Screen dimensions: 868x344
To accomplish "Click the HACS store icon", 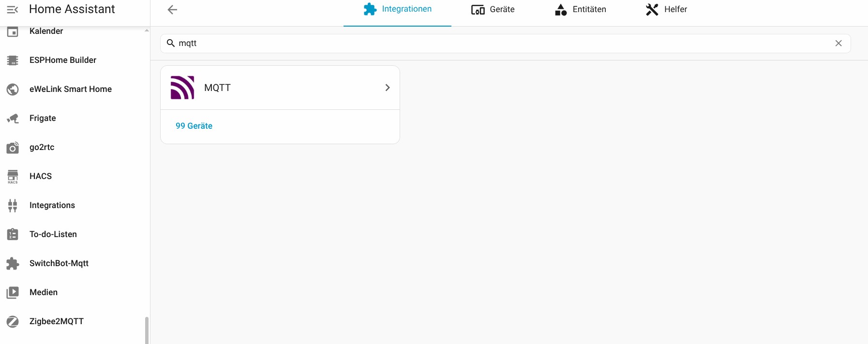I will point(13,177).
